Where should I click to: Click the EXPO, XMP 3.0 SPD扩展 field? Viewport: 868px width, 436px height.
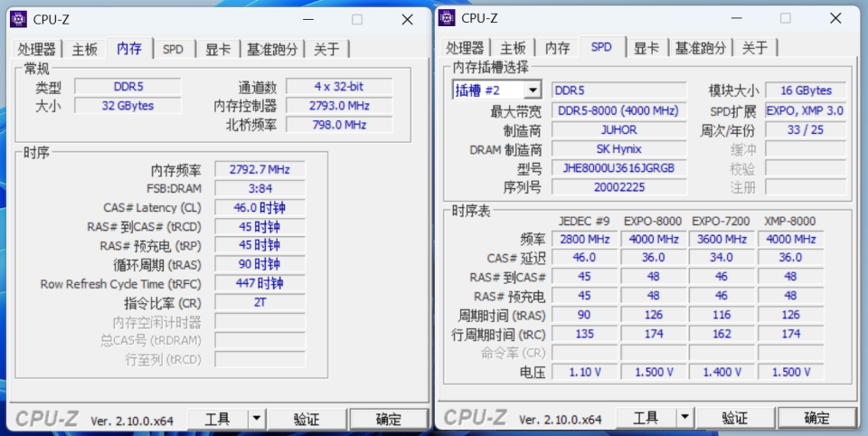(806, 110)
